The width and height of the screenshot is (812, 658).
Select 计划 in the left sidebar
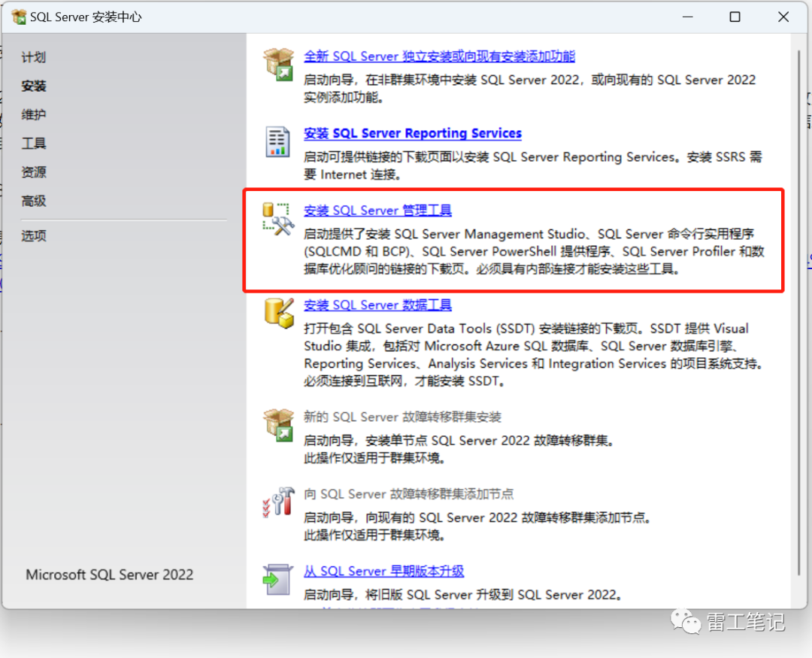click(34, 57)
